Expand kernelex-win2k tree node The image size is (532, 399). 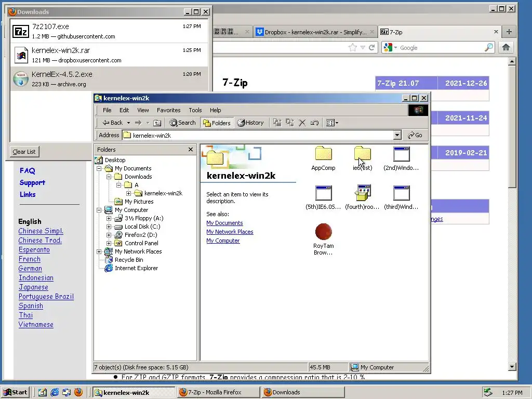point(129,193)
